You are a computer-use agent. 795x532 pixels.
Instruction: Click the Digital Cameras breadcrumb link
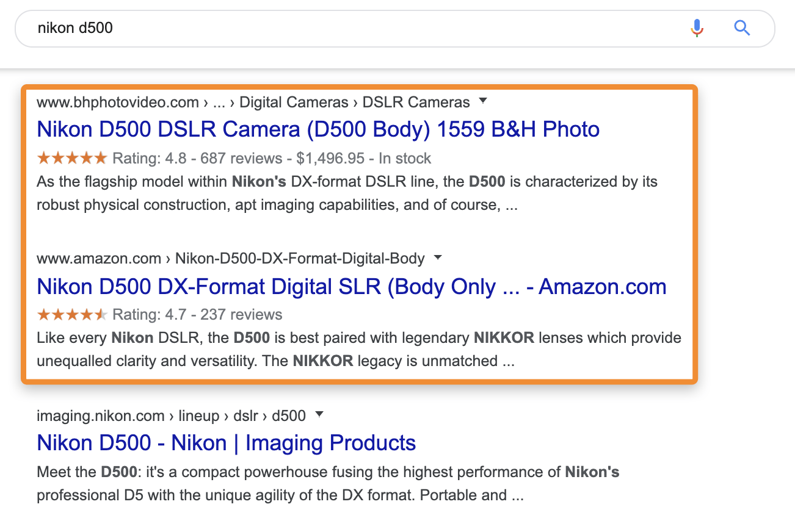pos(294,102)
